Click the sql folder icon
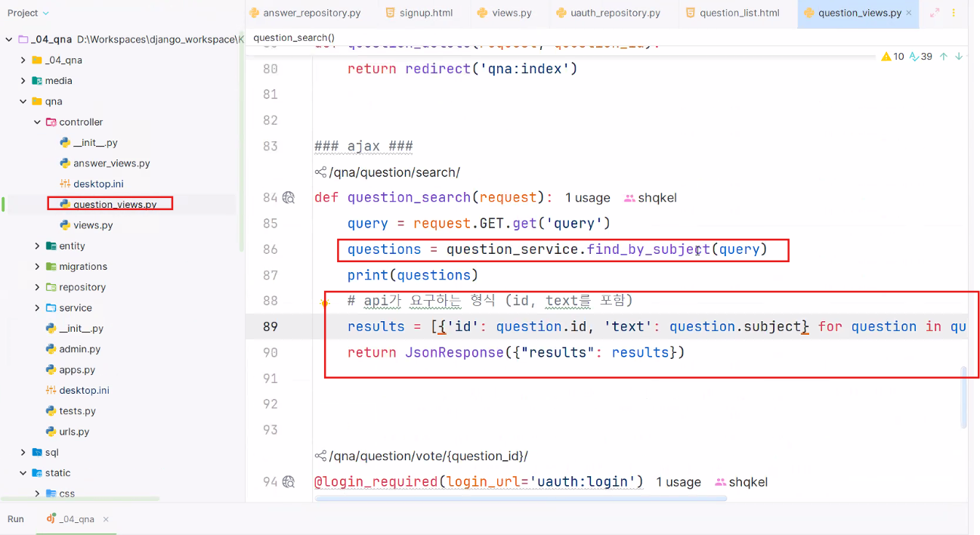The width and height of the screenshot is (980, 535). [37, 452]
